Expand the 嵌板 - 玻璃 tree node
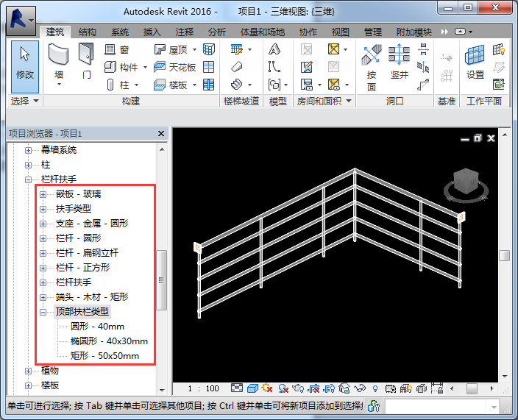This screenshot has height=420, width=518. coord(43,194)
